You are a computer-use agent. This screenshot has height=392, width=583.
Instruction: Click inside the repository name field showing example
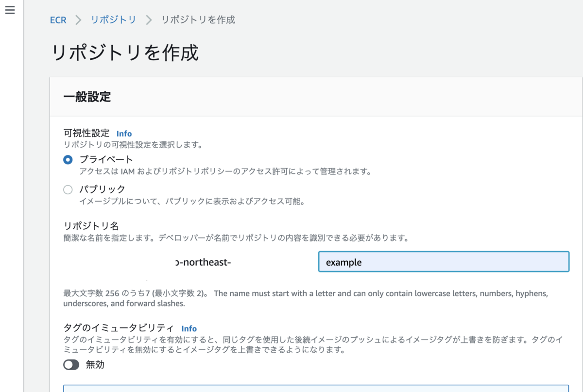443,262
